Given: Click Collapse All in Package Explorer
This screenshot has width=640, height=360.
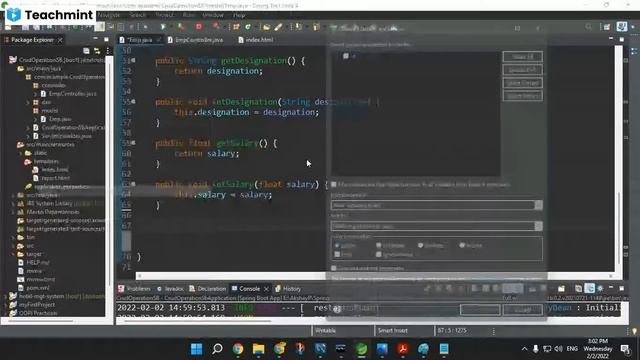Looking at the screenshot, I should pos(87,51).
